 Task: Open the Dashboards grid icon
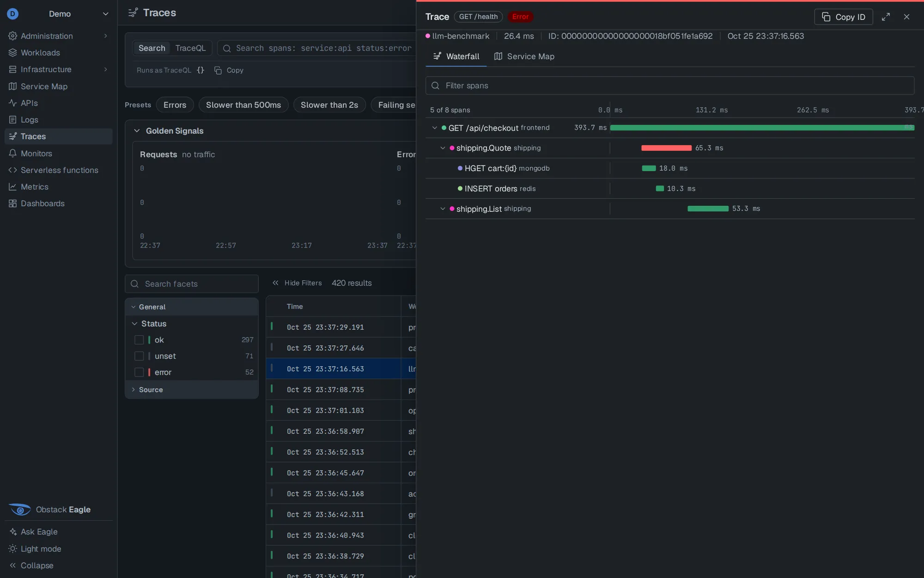click(12, 203)
